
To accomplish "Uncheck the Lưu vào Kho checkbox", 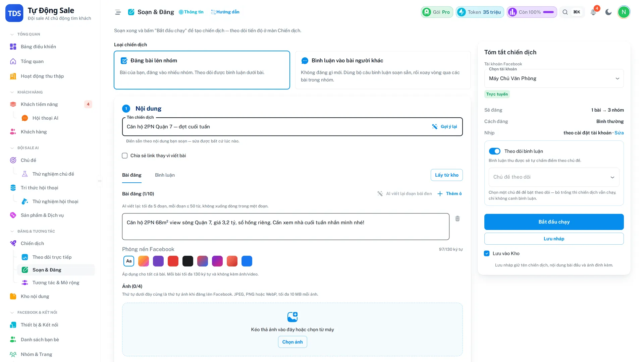I will click(x=487, y=253).
